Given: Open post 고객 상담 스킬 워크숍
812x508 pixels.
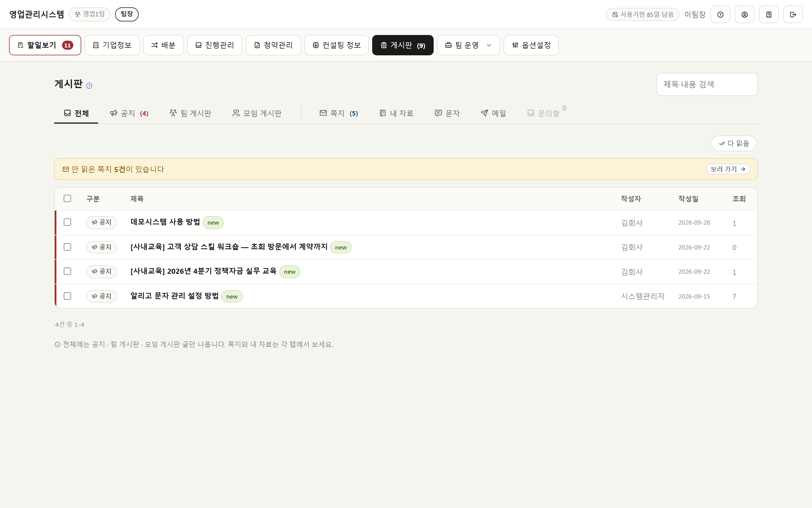Looking at the screenshot, I should [229, 247].
